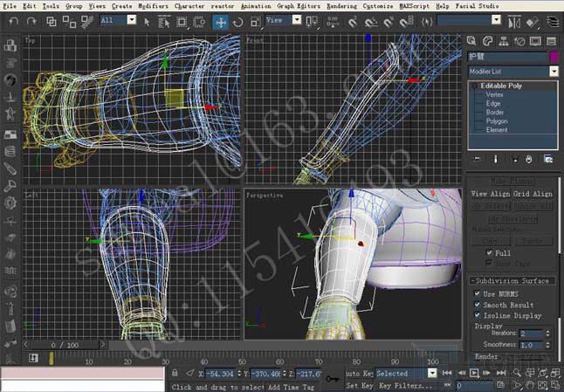Open the Display command panel tab
Screen dimensions: 564x392
tap(535, 41)
